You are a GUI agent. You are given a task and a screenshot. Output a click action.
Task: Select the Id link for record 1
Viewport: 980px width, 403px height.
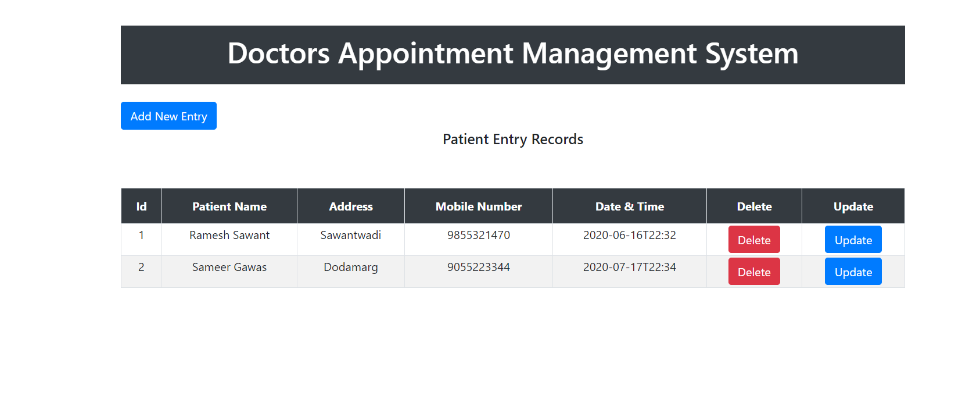pyautogui.click(x=141, y=235)
